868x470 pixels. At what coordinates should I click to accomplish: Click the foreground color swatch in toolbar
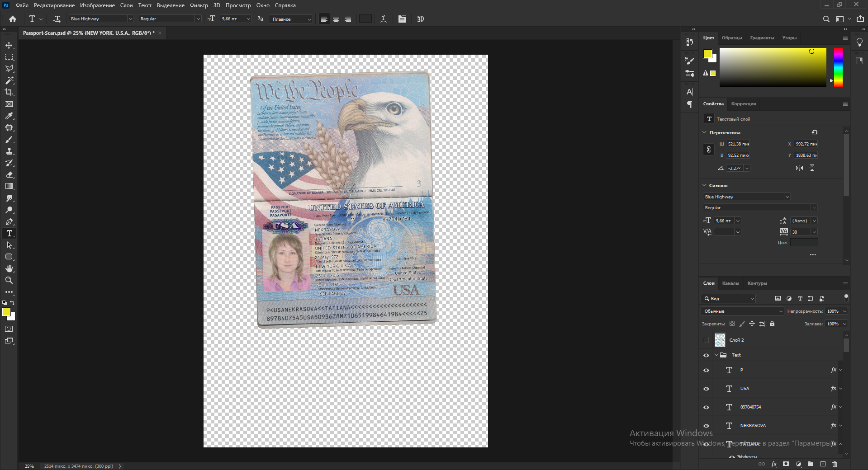pyautogui.click(x=6, y=312)
